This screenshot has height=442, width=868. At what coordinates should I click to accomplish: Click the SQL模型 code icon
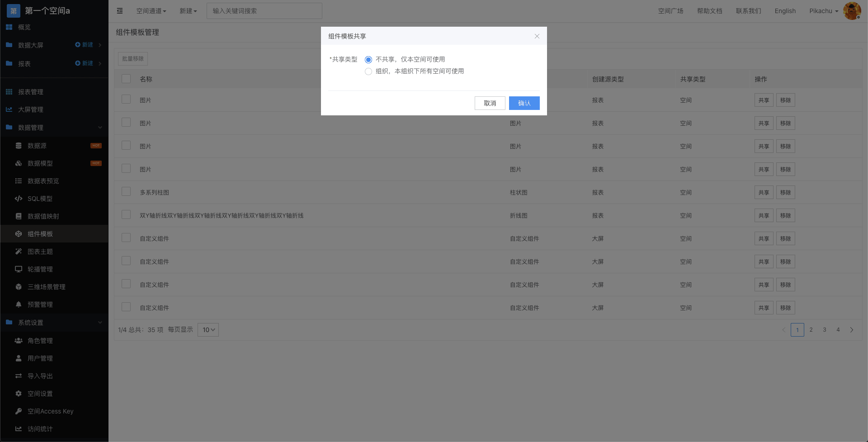coord(19,199)
